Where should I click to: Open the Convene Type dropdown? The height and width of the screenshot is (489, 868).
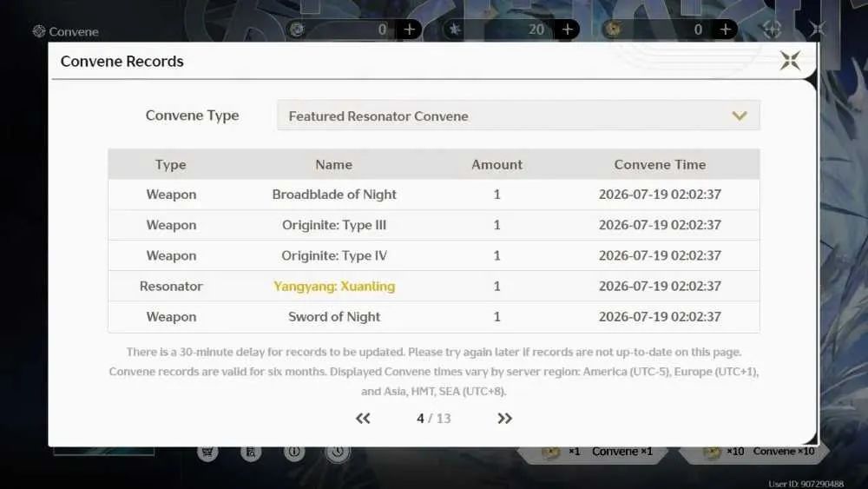pos(518,116)
